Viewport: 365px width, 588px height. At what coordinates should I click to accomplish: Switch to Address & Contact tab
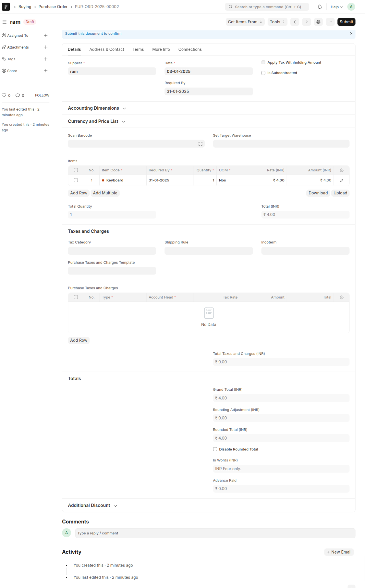tap(107, 49)
